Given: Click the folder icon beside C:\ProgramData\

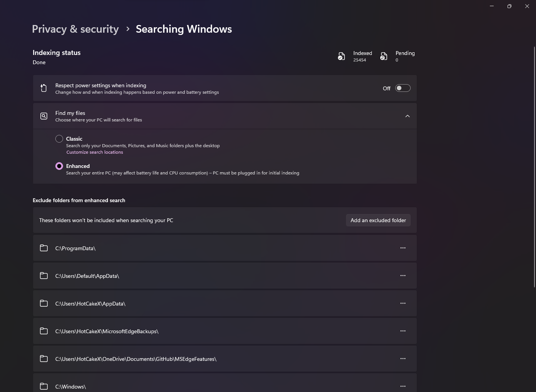Looking at the screenshot, I should coord(43,248).
